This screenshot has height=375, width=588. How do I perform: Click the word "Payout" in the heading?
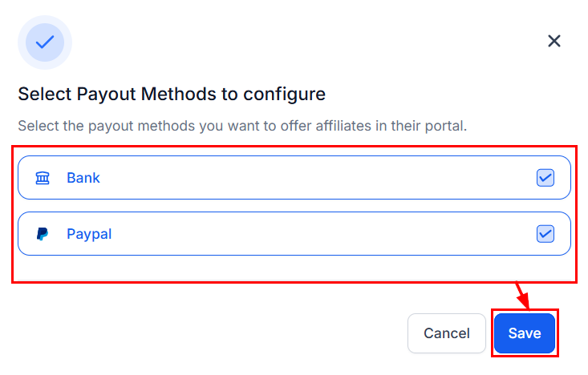106,94
